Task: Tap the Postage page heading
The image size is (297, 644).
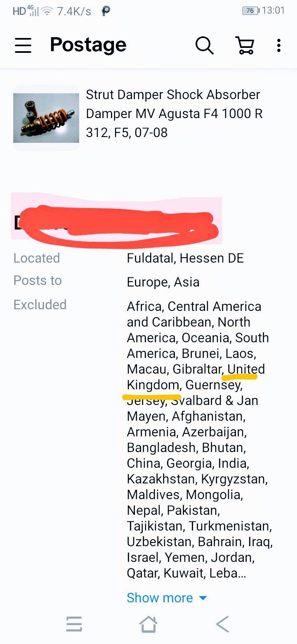Action: tap(88, 45)
